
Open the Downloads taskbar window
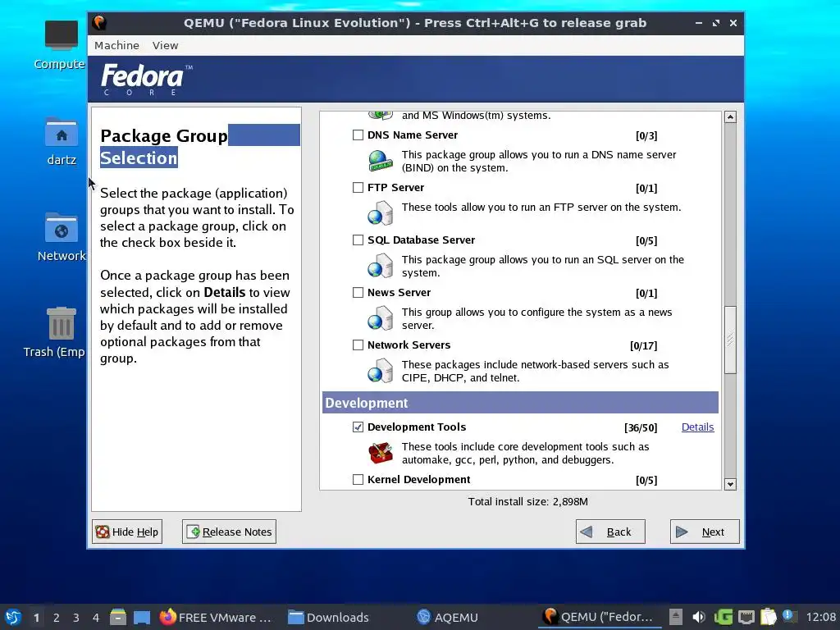point(328,617)
